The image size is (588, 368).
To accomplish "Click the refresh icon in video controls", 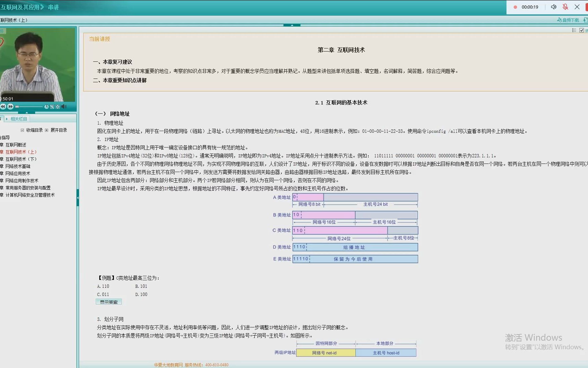I will 52,107.
